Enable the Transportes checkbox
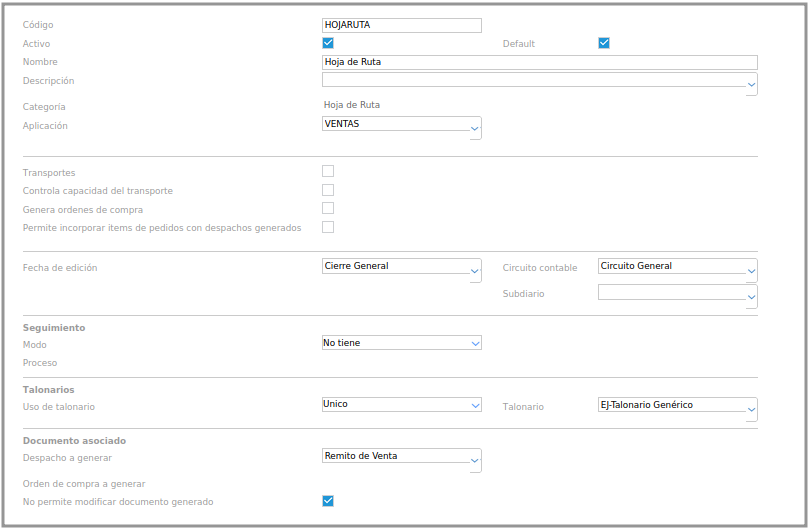This screenshot has height=529, width=809. (x=328, y=172)
